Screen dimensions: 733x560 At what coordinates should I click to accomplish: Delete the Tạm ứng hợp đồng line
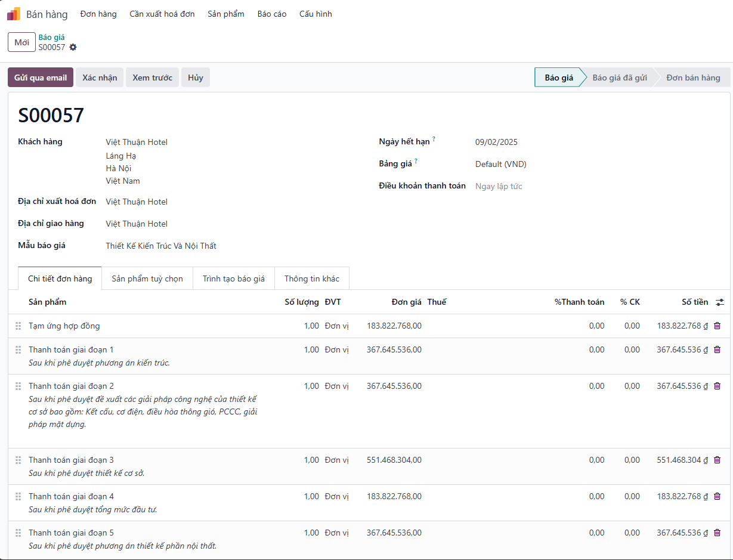point(717,326)
